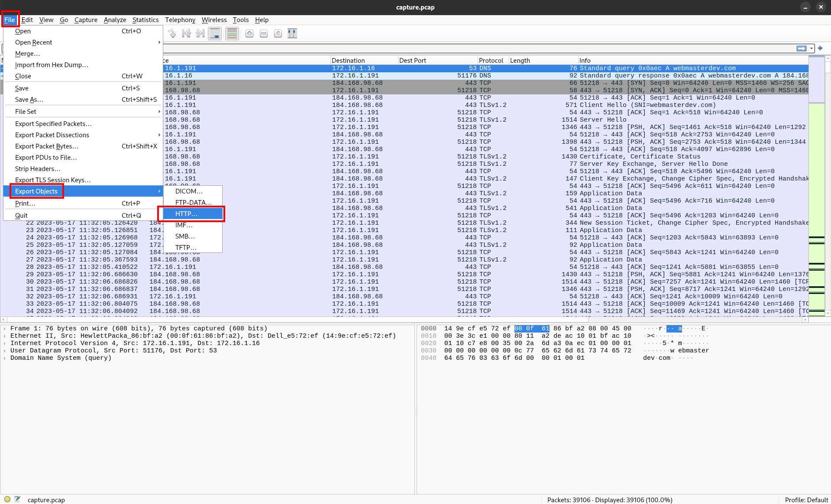
Task: Open the View menu
Action: 46,19
